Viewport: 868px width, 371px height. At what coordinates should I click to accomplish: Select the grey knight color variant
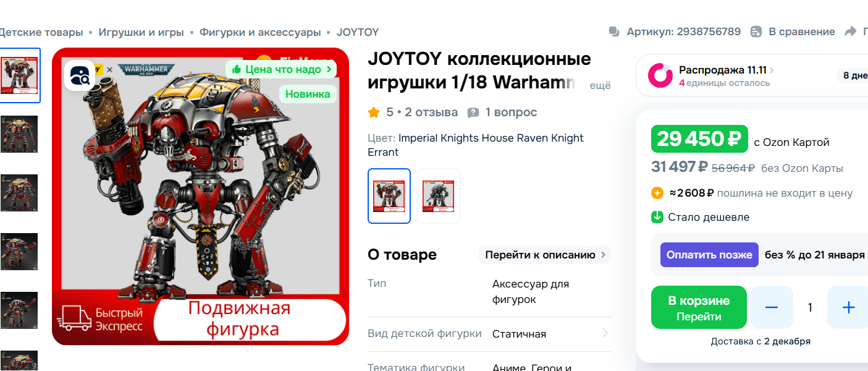point(439,196)
